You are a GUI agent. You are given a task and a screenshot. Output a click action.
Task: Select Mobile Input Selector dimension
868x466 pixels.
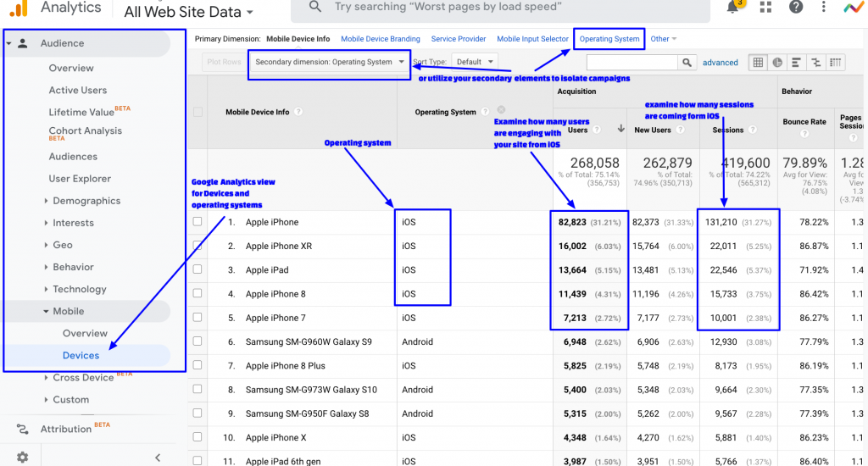click(532, 39)
